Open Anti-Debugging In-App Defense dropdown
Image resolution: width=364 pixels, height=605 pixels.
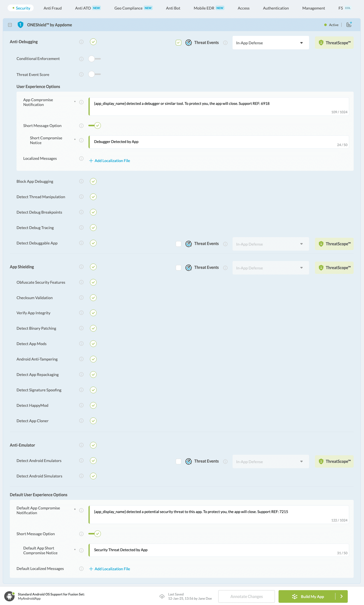click(270, 43)
